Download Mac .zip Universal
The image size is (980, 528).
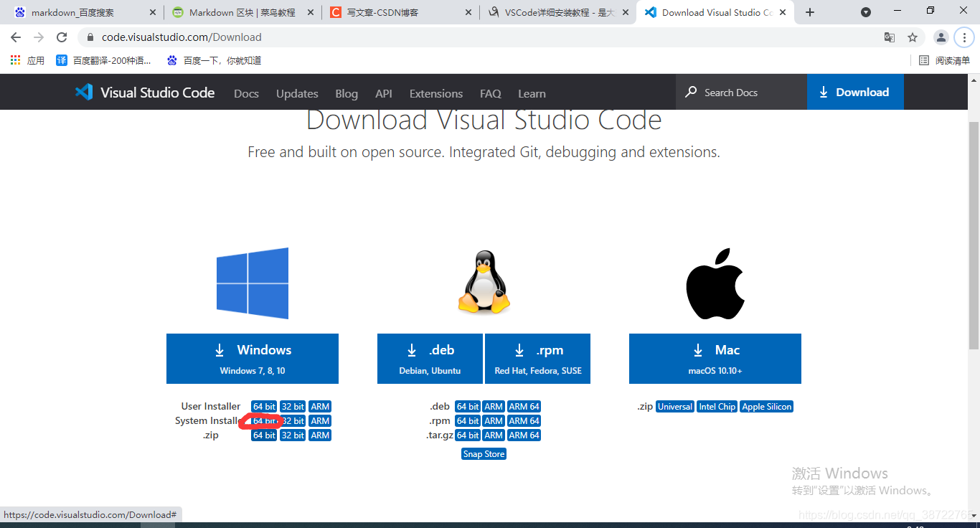675,407
